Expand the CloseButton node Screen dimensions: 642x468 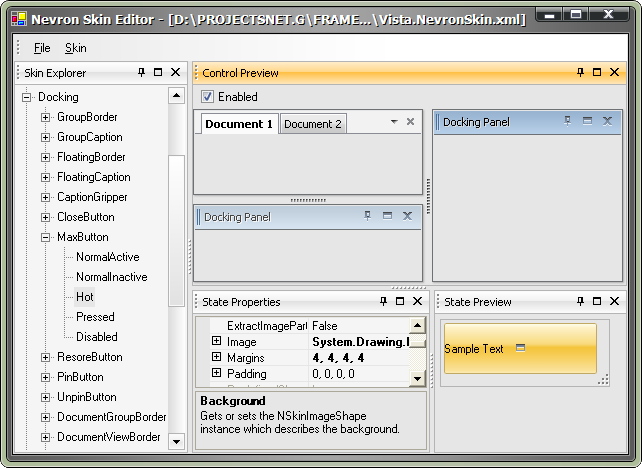pyautogui.click(x=45, y=217)
